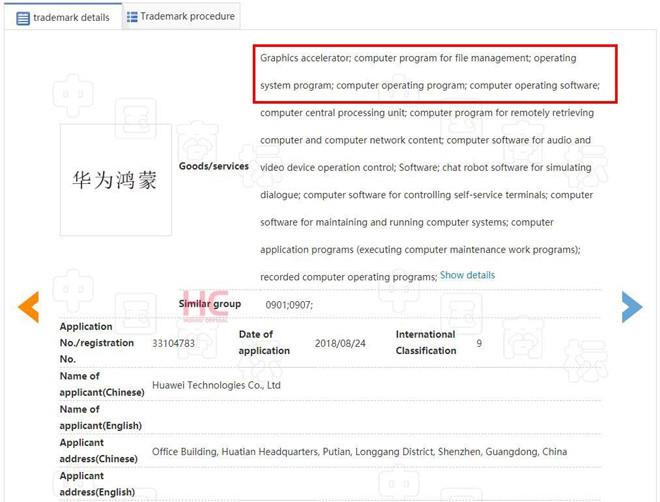Select the application date 2018/08/24
Viewport: 660px width, 502px height.
pos(340,343)
